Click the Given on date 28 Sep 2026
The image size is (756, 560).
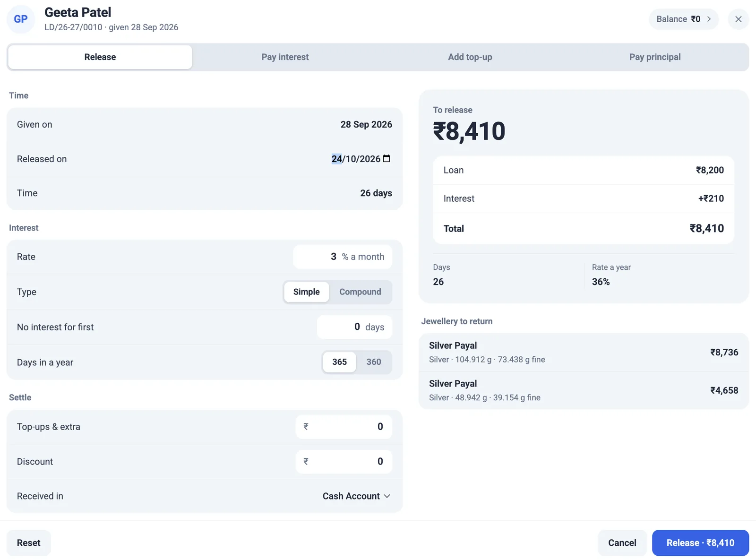click(366, 124)
